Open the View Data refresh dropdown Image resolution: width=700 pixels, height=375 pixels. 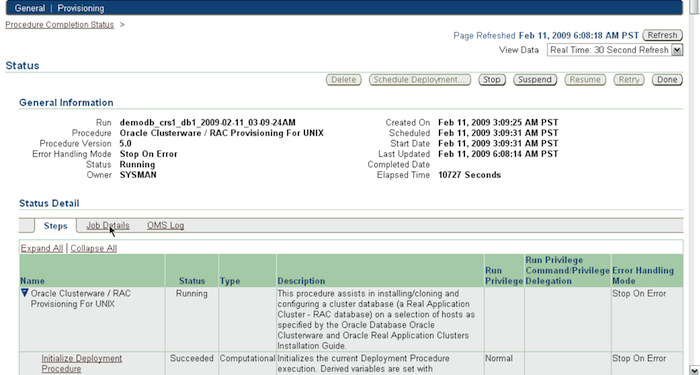(x=677, y=50)
